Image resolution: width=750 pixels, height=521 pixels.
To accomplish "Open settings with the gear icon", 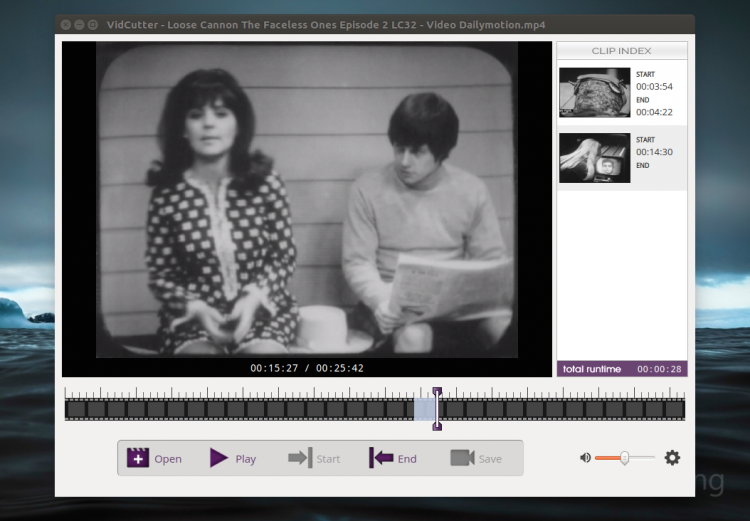I will (x=672, y=458).
